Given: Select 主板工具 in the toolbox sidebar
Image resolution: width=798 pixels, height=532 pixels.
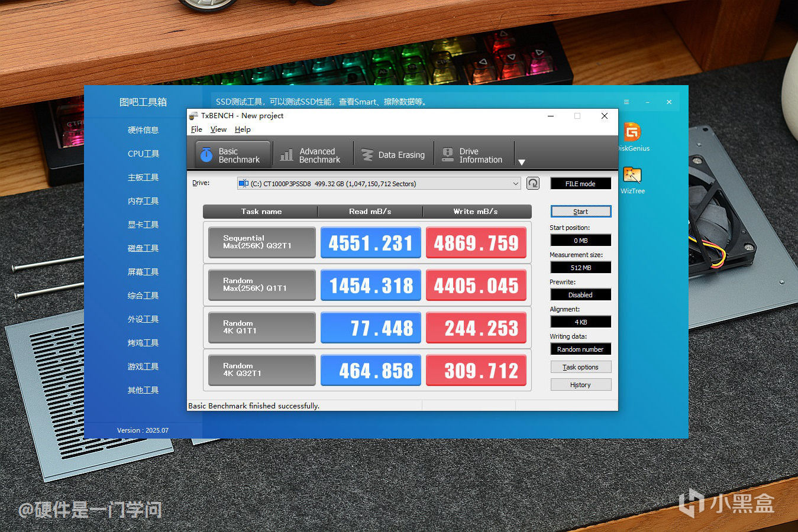Looking at the screenshot, I should click(143, 177).
